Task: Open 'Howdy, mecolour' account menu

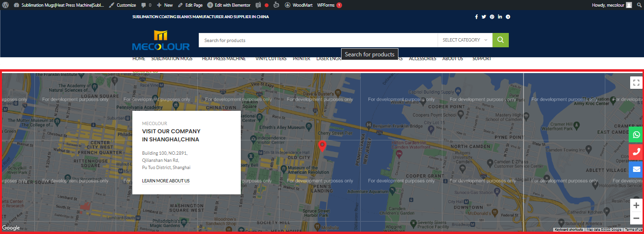Action: 612,5
